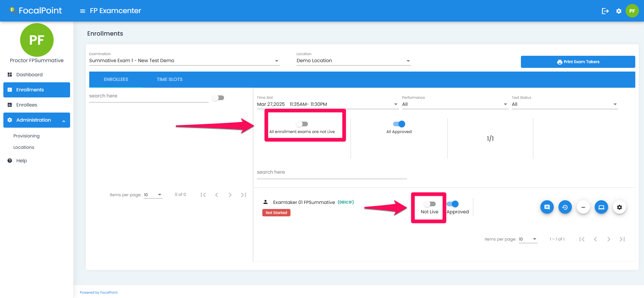Collapse the Administration menu
The image size is (644, 298).
click(37, 120)
